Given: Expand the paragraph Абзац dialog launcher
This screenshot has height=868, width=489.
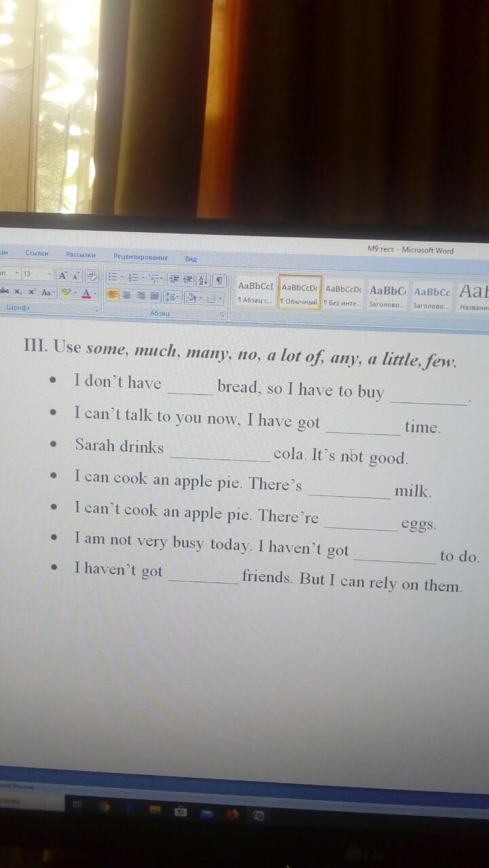Looking at the screenshot, I should tap(222, 316).
